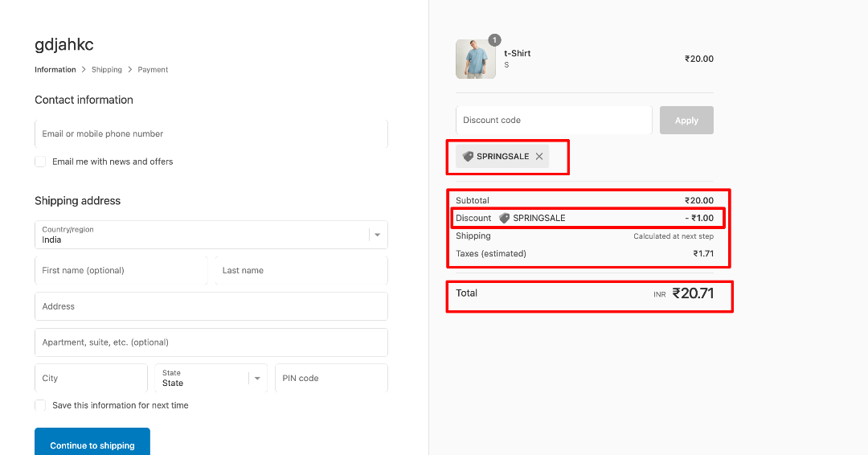Focus the Email or mobile phone number field
This screenshot has height=455, width=868.
coord(211,134)
